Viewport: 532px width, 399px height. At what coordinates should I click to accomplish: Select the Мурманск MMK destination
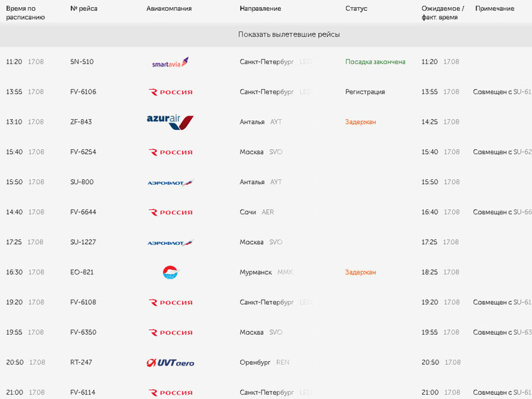266,273
